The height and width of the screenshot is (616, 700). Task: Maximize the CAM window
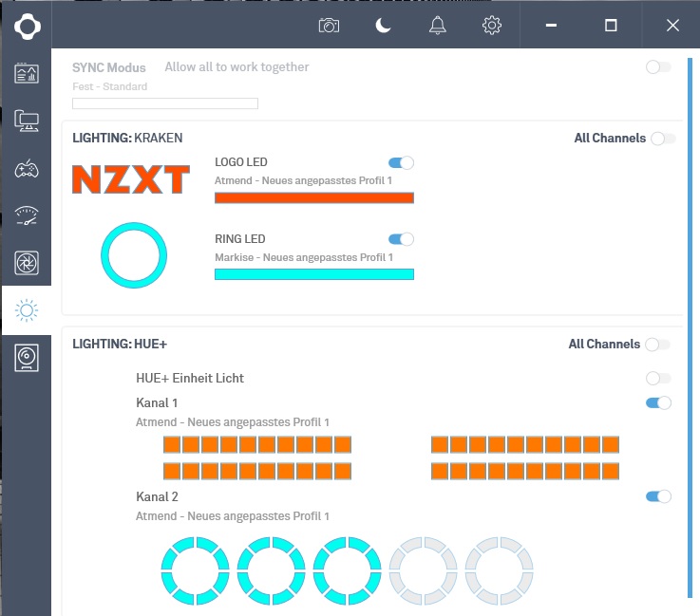tap(611, 26)
